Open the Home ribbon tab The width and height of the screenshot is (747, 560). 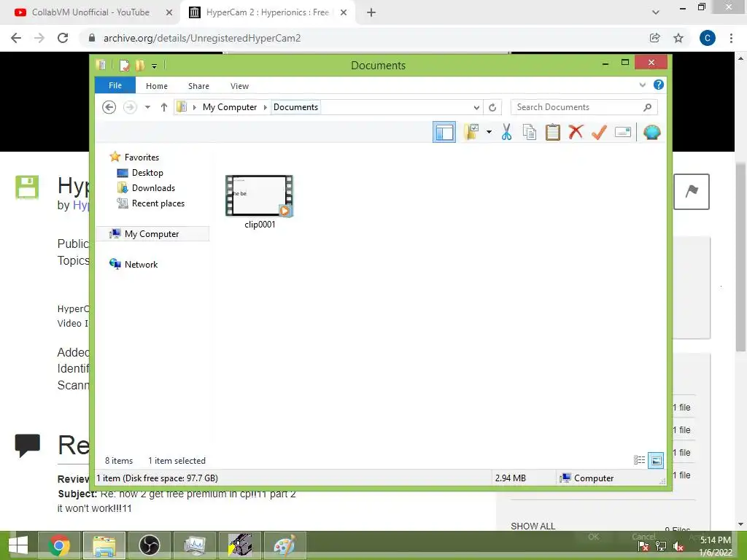157,86
